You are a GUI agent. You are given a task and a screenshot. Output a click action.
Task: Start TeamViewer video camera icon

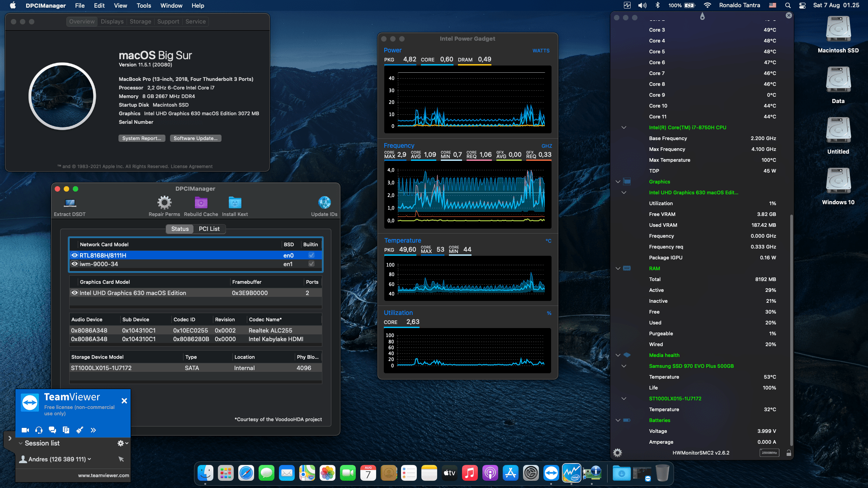coord(25,430)
